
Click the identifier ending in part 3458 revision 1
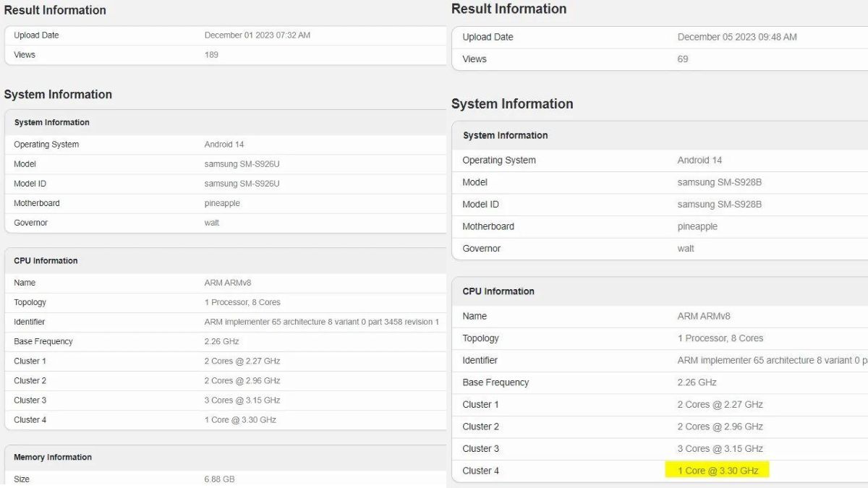coord(322,322)
